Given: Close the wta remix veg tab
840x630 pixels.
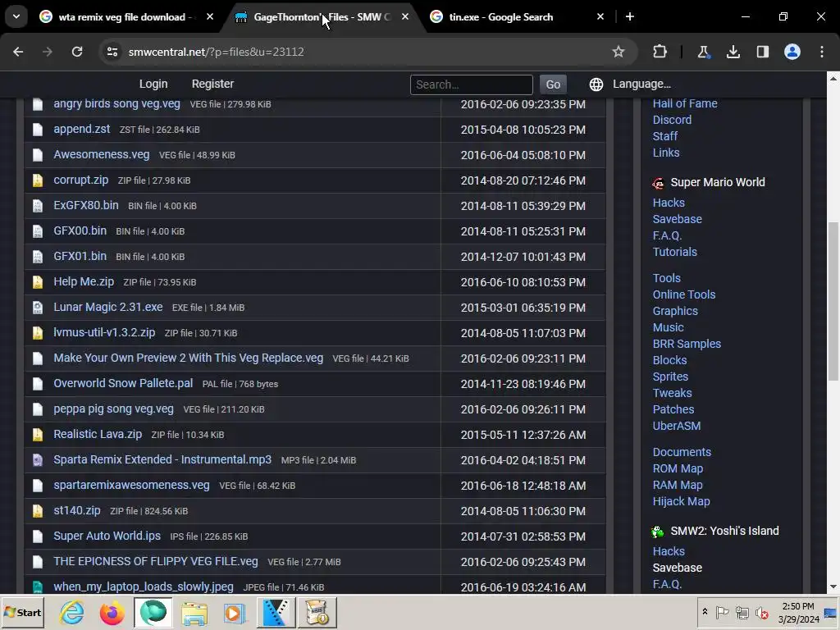Looking at the screenshot, I should pyautogui.click(x=210, y=16).
